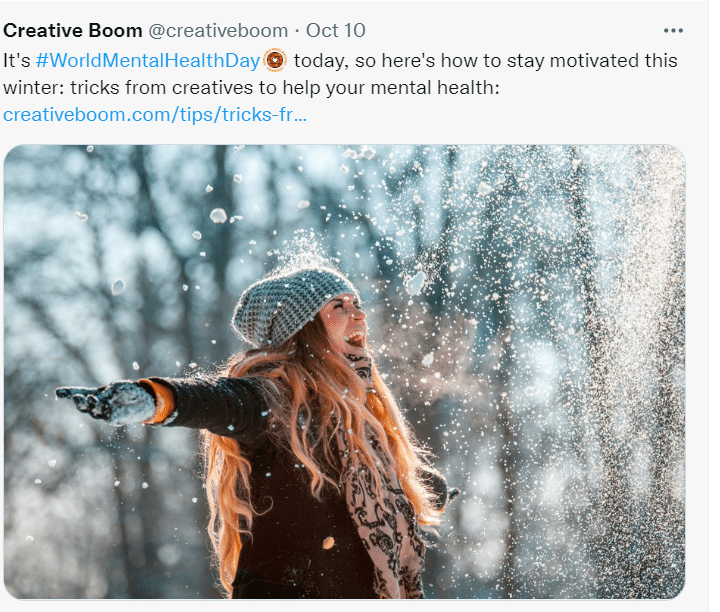Click "It's" at the tweet start
This screenshot has width=720, height=612.
tap(16, 60)
